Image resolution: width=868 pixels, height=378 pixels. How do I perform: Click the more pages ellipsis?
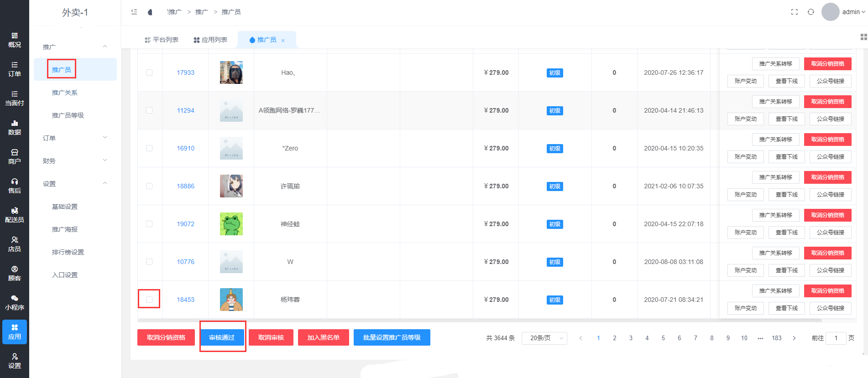[760, 338]
